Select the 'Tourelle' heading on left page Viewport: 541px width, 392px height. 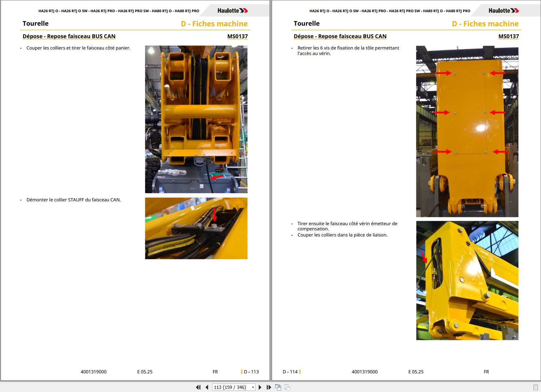point(35,24)
